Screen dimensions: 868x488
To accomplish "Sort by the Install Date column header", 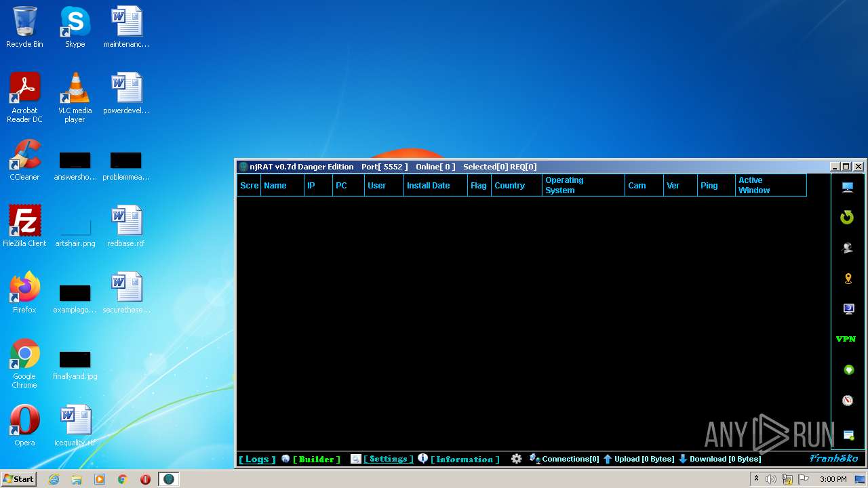I will (x=435, y=185).
